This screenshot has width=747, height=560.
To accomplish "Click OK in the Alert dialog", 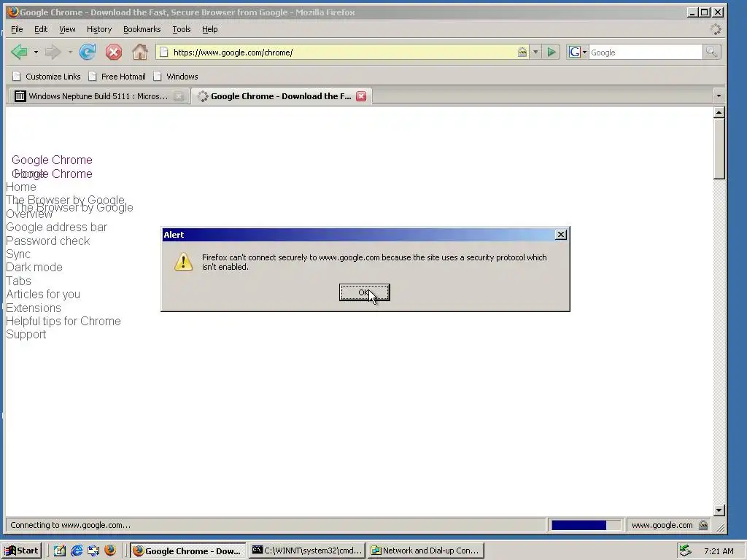I will pos(365,292).
